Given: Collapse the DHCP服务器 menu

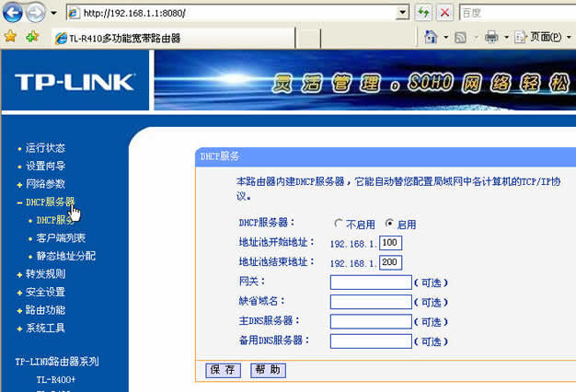Looking at the screenshot, I should 50,202.
